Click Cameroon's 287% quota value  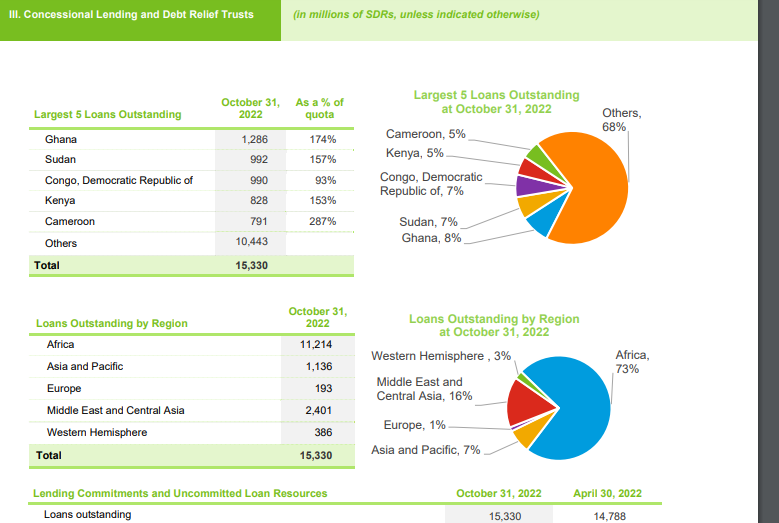click(322, 222)
